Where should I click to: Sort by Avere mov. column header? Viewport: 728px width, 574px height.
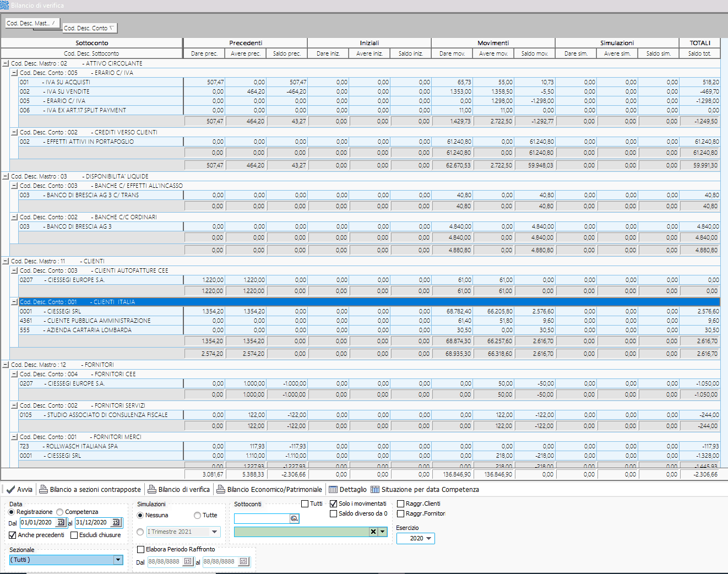point(493,53)
